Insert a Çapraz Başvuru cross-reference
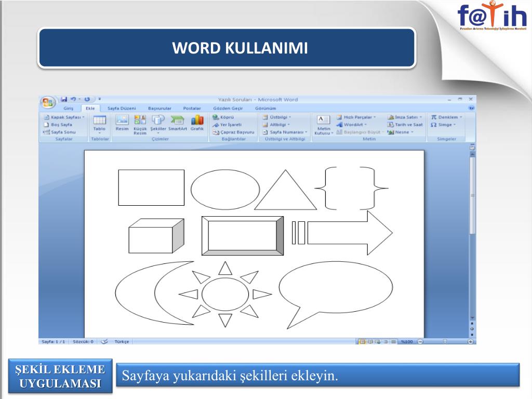The width and height of the screenshot is (532, 399). point(233,132)
